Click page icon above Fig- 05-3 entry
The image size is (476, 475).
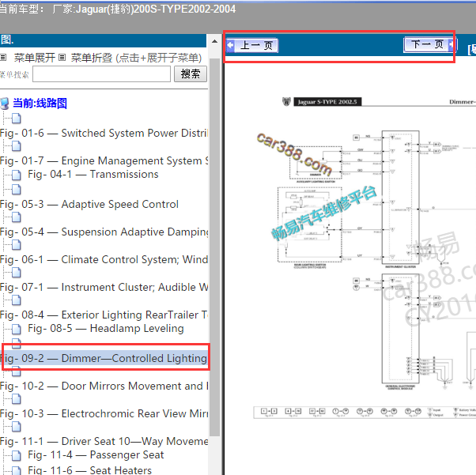17,190
